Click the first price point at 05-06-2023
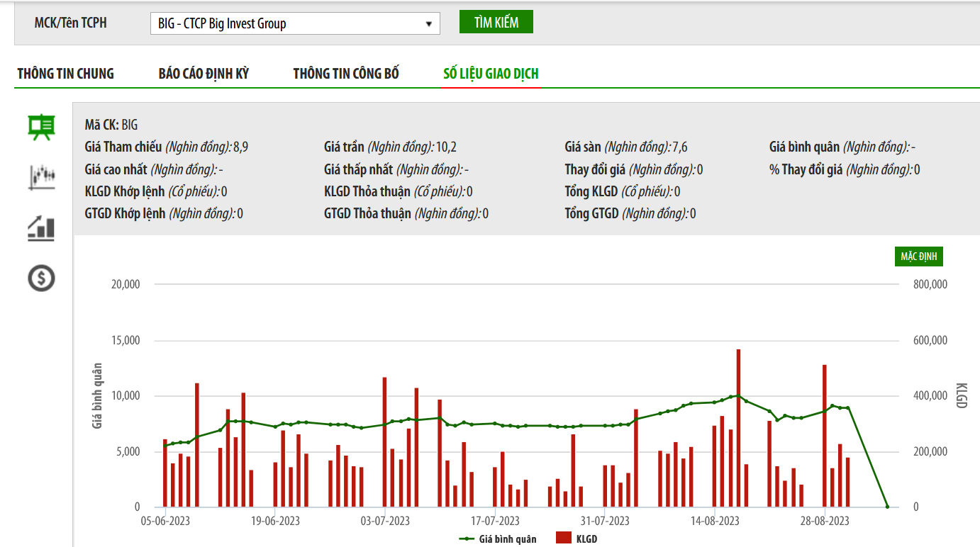Viewport: 980px width, 547px height. point(165,445)
